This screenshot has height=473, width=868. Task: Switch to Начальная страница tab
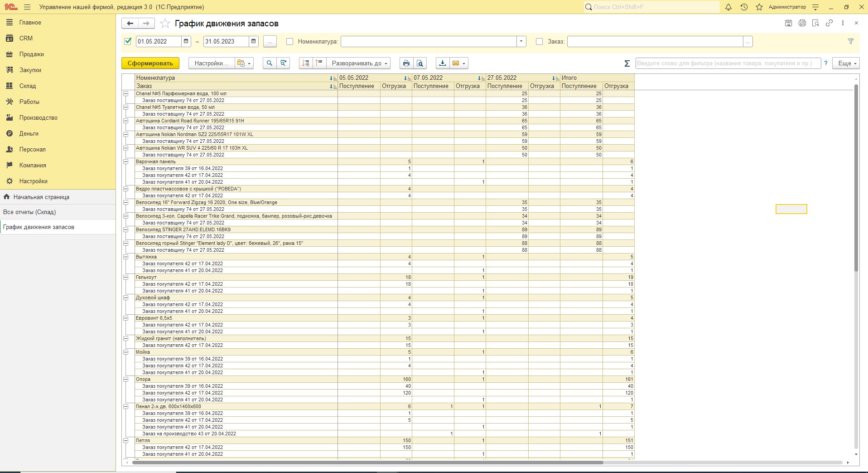point(58,197)
